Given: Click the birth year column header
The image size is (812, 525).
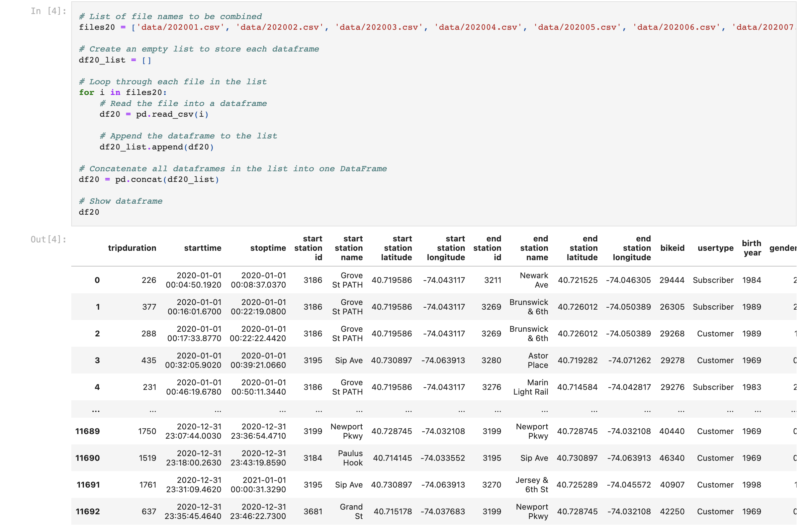Looking at the screenshot, I should click(752, 248).
